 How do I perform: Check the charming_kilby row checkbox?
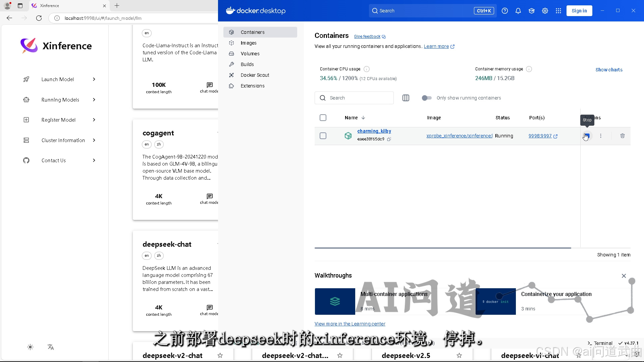(323, 136)
